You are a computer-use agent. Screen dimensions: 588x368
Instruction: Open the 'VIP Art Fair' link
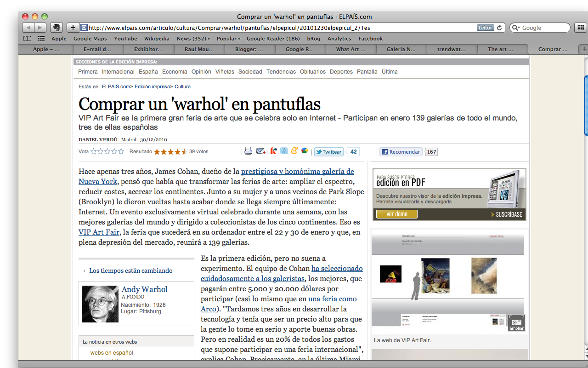pos(99,232)
